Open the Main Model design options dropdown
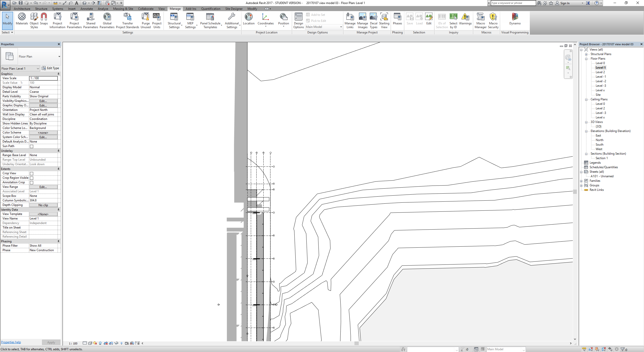 341,27
